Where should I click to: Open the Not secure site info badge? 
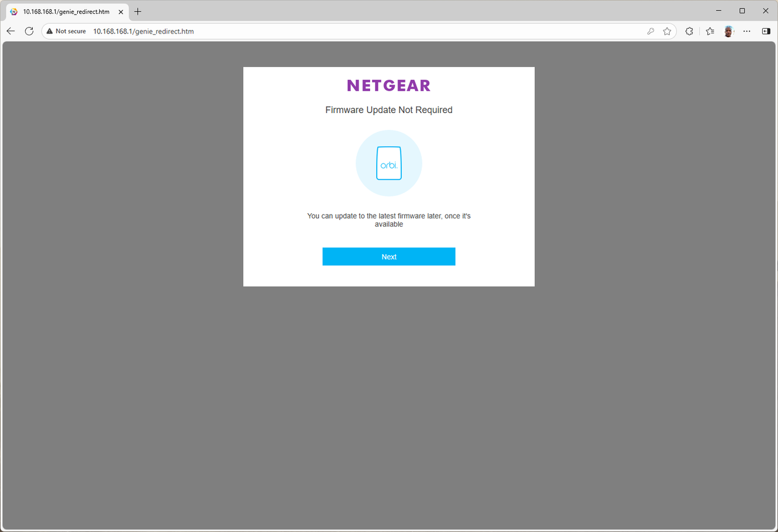pyautogui.click(x=66, y=31)
